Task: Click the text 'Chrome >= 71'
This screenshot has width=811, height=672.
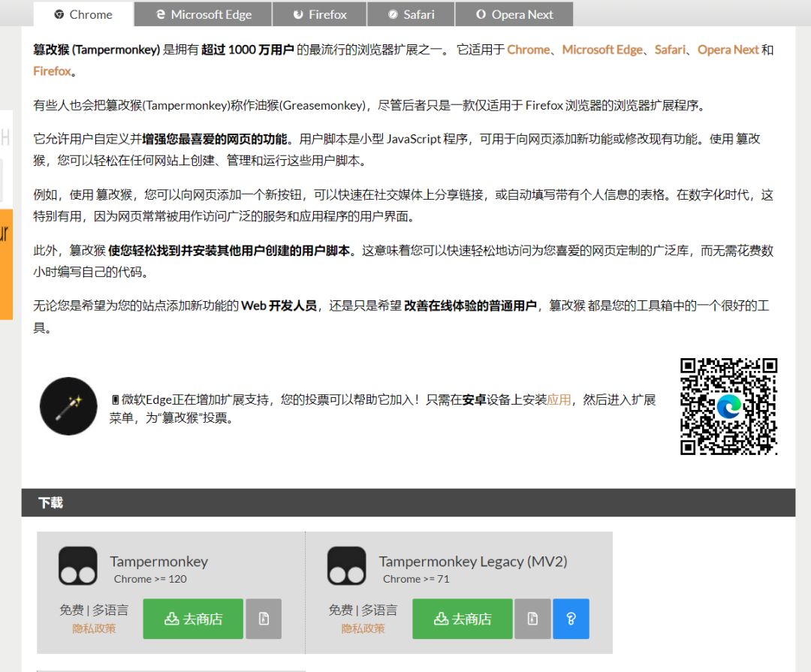Action: [416, 580]
